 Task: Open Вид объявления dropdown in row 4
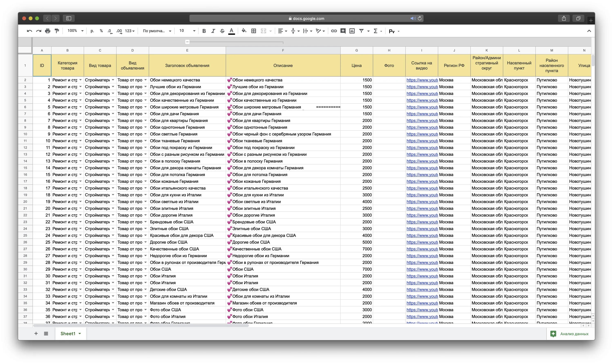coord(145,94)
